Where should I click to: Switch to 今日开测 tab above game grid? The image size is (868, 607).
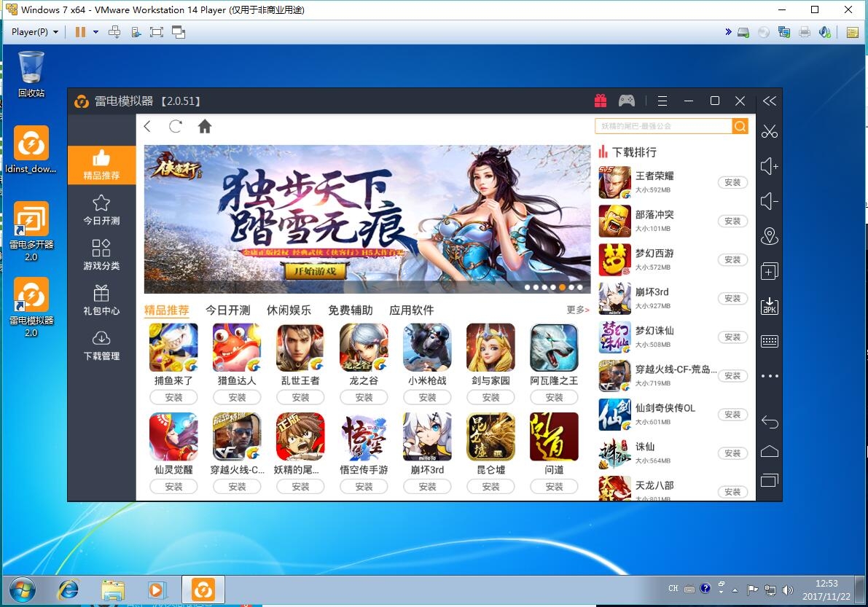227,310
